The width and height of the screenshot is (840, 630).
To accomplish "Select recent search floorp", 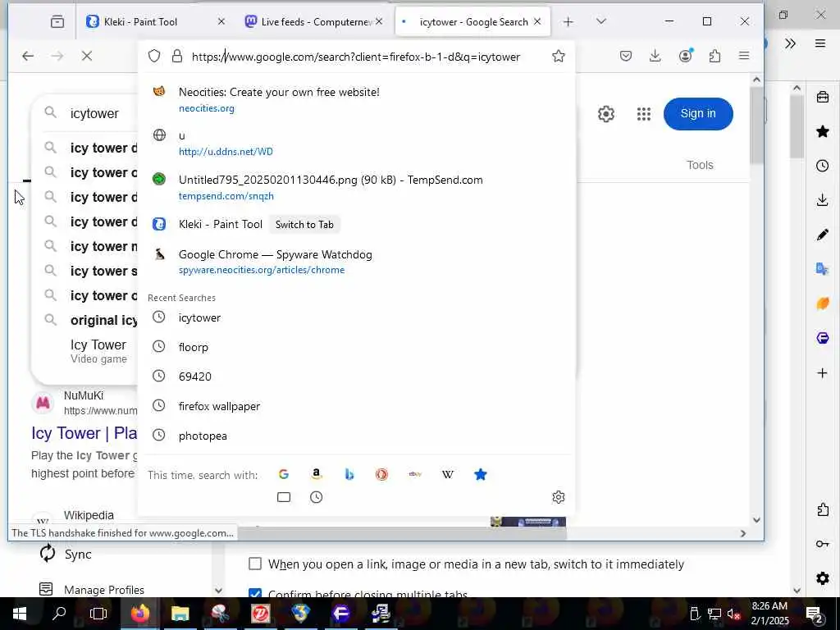I will (x=356, y=347).
